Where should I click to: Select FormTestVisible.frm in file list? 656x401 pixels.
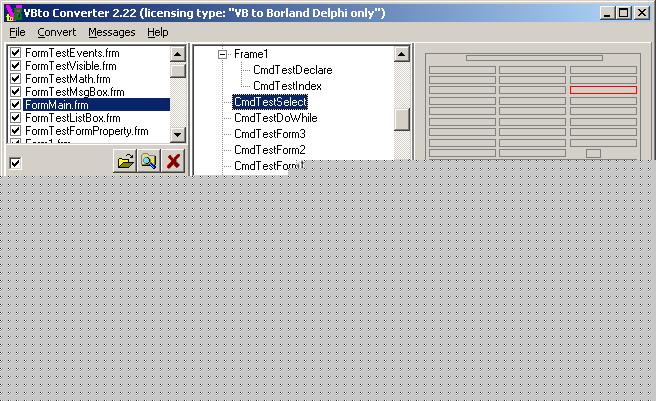pos(71,66)
